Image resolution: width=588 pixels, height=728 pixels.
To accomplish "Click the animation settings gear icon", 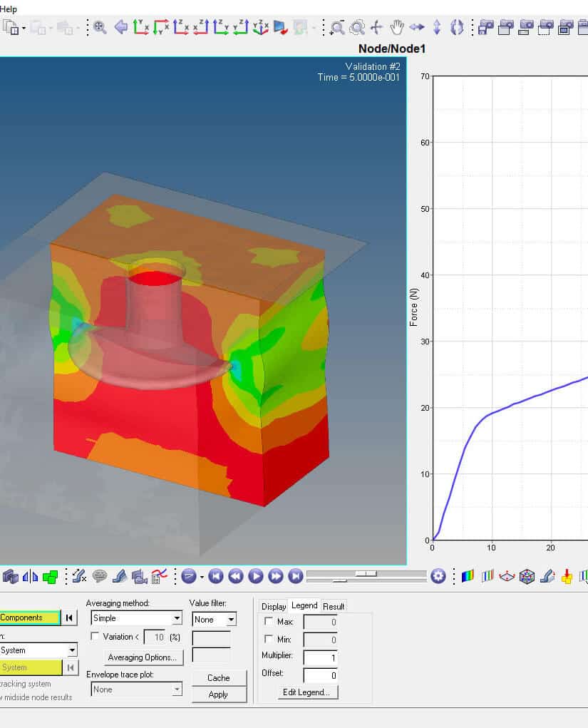I will [438, 576].
